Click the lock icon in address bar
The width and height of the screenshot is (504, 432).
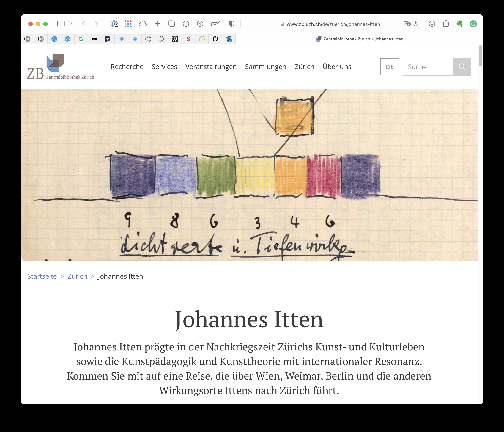[x=282, y=24]
